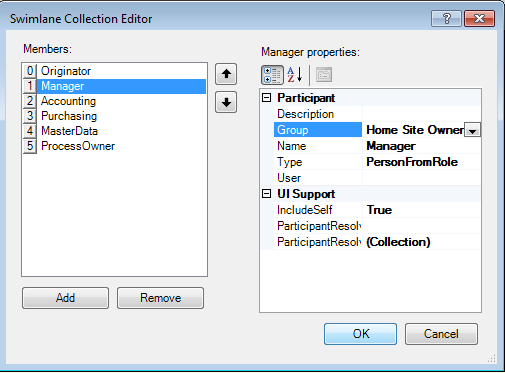This screenshot has width=505, height=373.
Task: Confirm changes with OK
Action: tap(360, 334)
